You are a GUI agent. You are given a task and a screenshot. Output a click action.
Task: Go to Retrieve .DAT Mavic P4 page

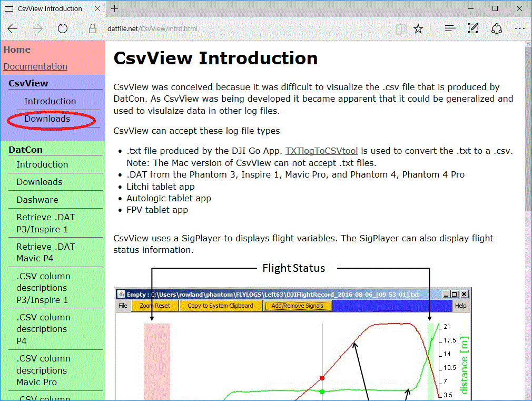pyautogui.click(x=45, y=252)
